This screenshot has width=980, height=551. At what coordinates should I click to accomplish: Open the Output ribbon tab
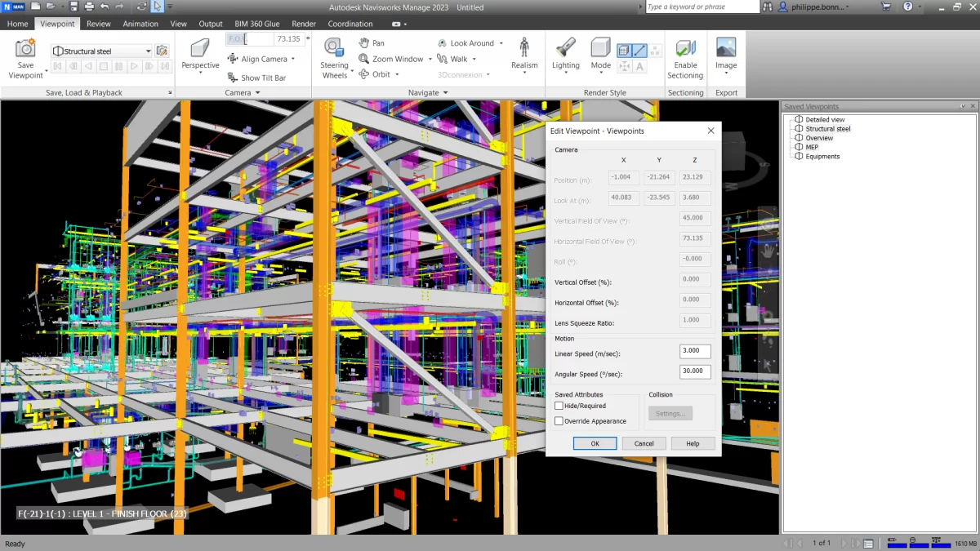[211, 24]
